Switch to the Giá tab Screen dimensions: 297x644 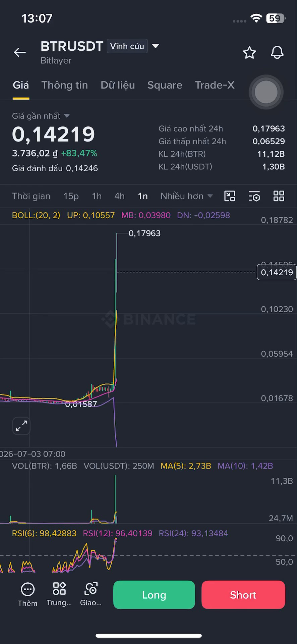21,85
